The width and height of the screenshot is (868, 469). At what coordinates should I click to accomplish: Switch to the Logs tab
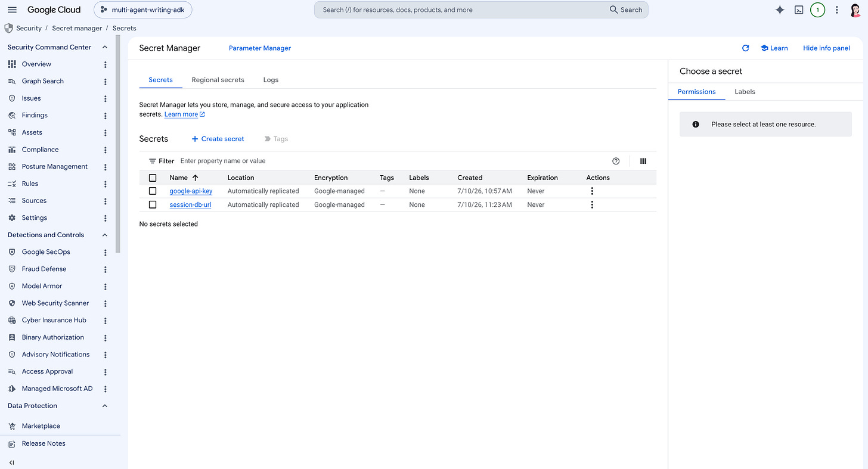coord(271,80)
